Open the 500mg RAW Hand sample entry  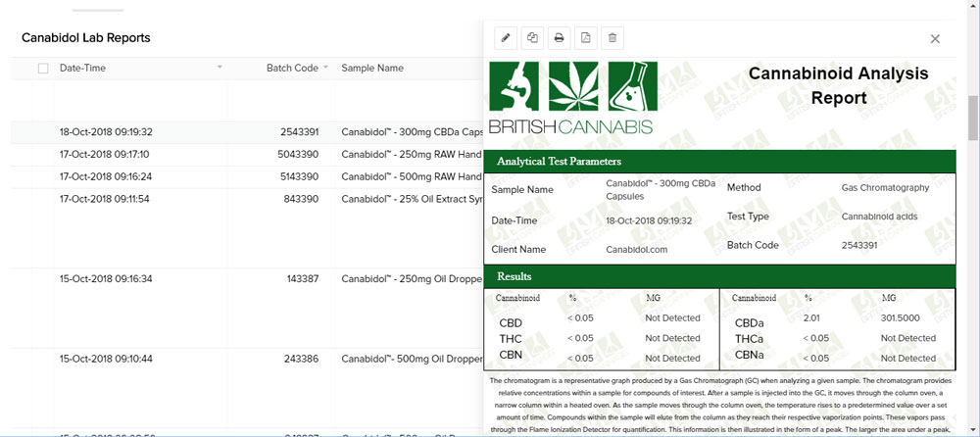click(x=412, y=177)
